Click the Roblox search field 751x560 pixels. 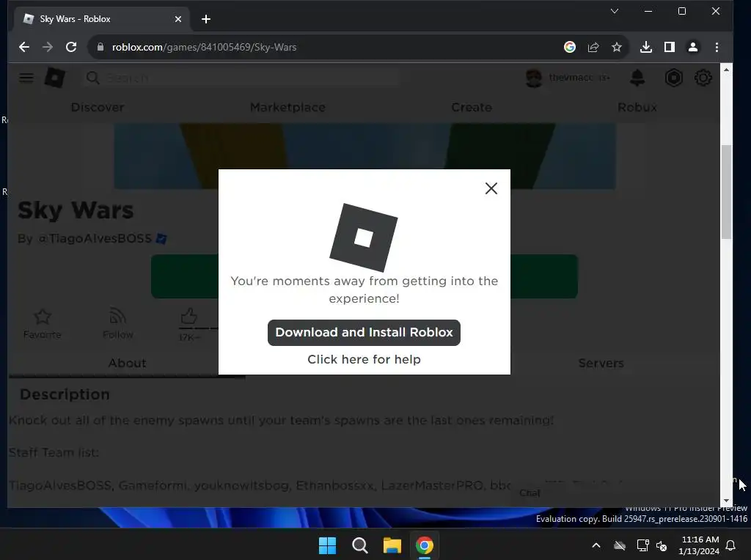click(x=242, y=78)
